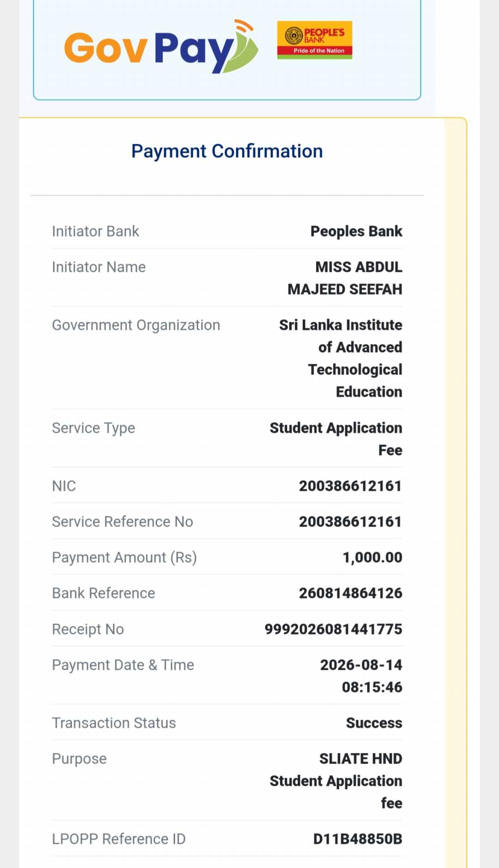Image resolution: width=499 pixels, height=868 pixels.
Task: Tap the Service Reference No value
Action: coord(350,521)
